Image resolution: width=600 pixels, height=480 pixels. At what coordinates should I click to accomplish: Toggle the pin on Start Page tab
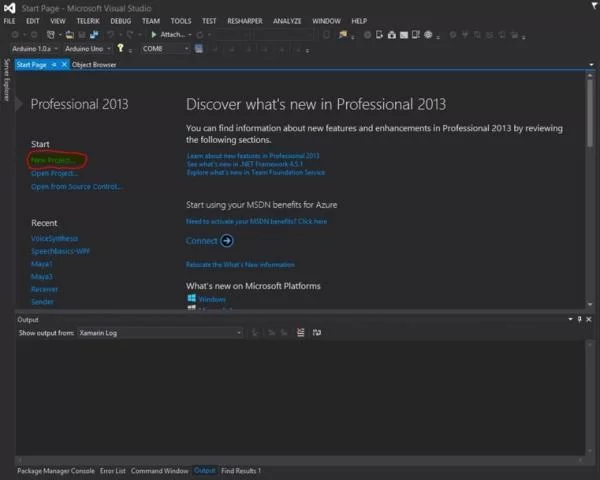coord(54,65)
